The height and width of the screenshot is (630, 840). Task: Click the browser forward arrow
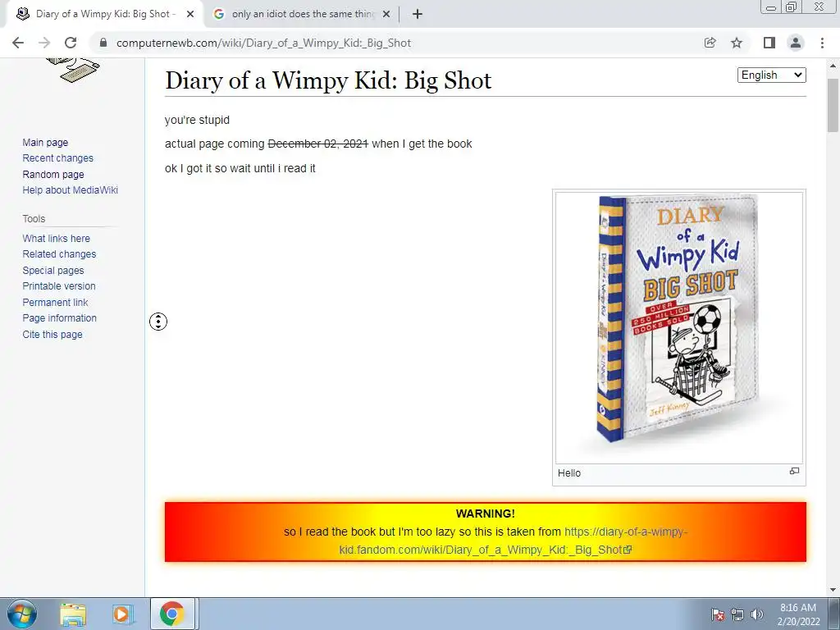point(44,43)
